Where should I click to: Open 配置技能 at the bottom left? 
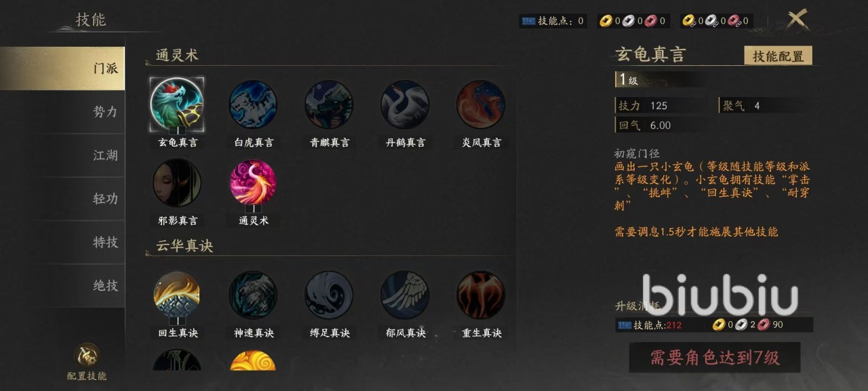pyautogui.click(x=87, y=362)
